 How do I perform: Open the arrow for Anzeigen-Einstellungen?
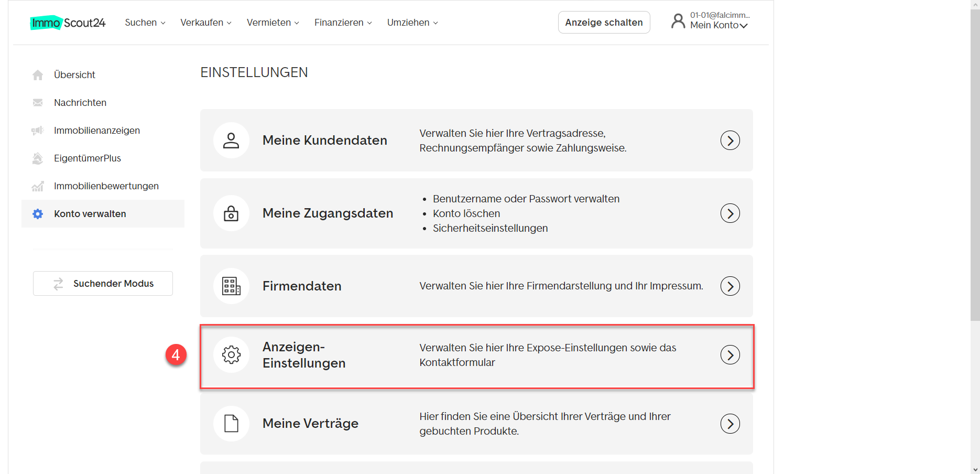pos(730,355)
